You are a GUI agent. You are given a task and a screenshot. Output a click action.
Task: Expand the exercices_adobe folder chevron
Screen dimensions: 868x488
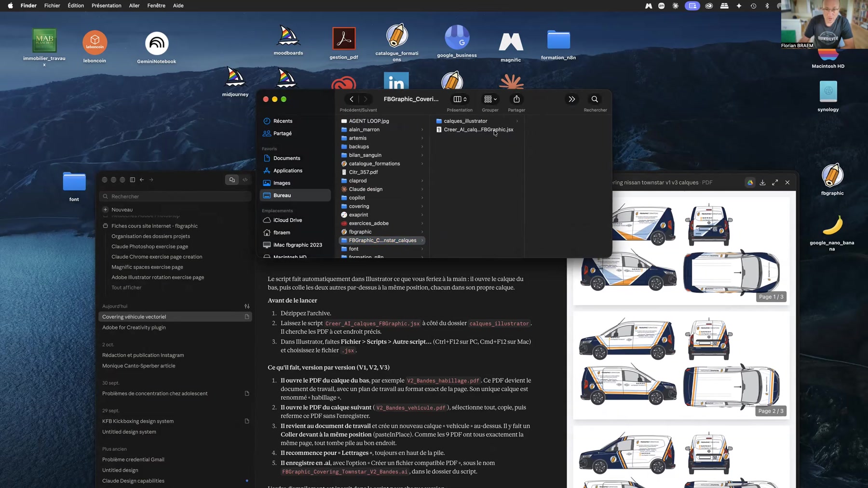(x=422, y=224)
